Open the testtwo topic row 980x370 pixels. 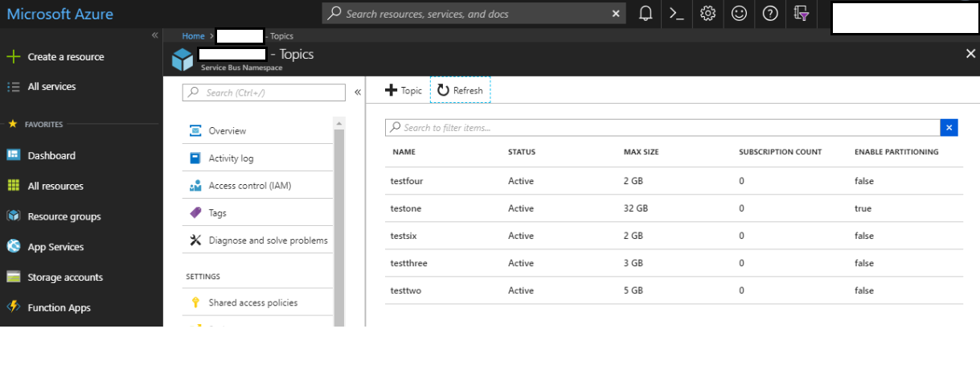(674, 290)
